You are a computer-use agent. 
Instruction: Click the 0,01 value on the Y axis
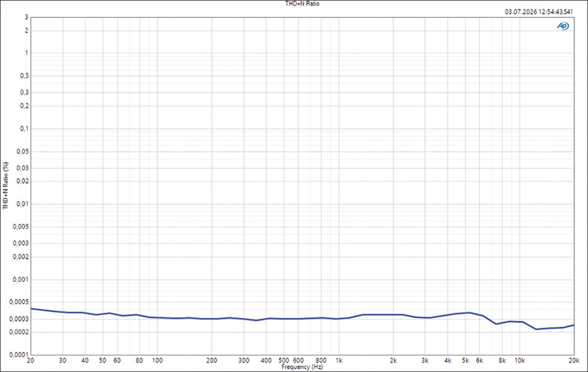point(22,204)
